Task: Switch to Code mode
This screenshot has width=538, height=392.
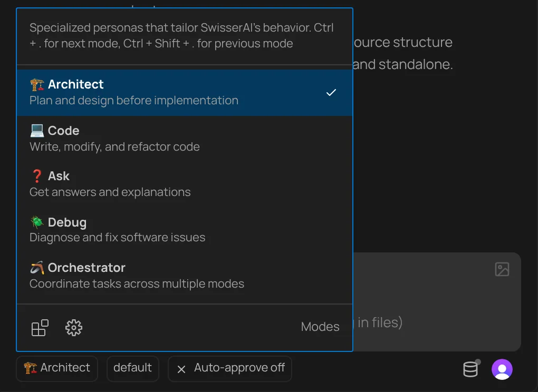Action: pos(185,139)
